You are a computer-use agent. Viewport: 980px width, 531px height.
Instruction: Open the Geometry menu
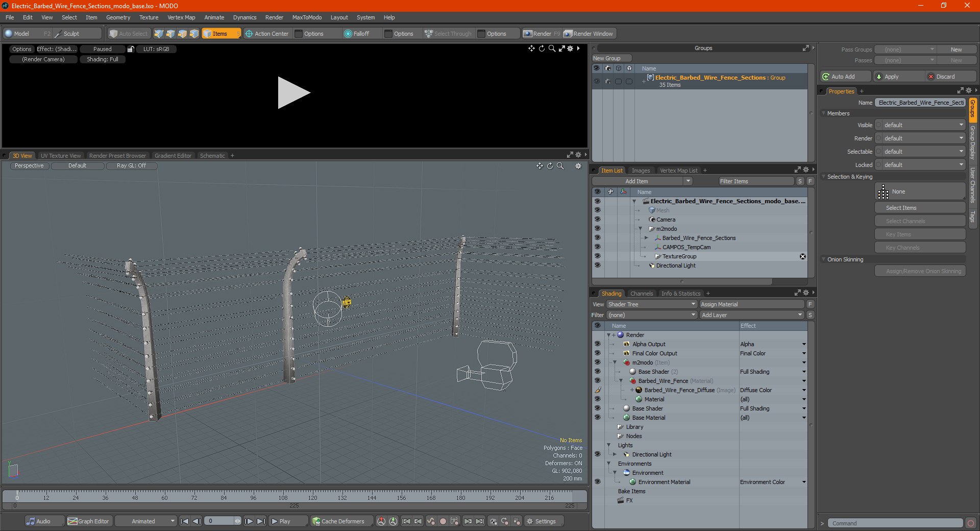pyautogui.click(x=118, y=17)
